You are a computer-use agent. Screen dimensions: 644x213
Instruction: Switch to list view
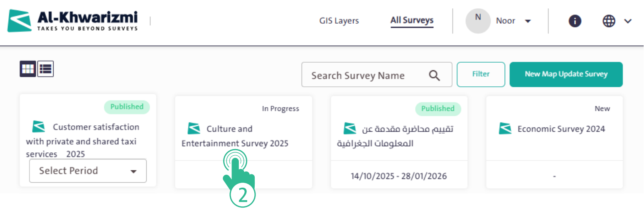45,69
